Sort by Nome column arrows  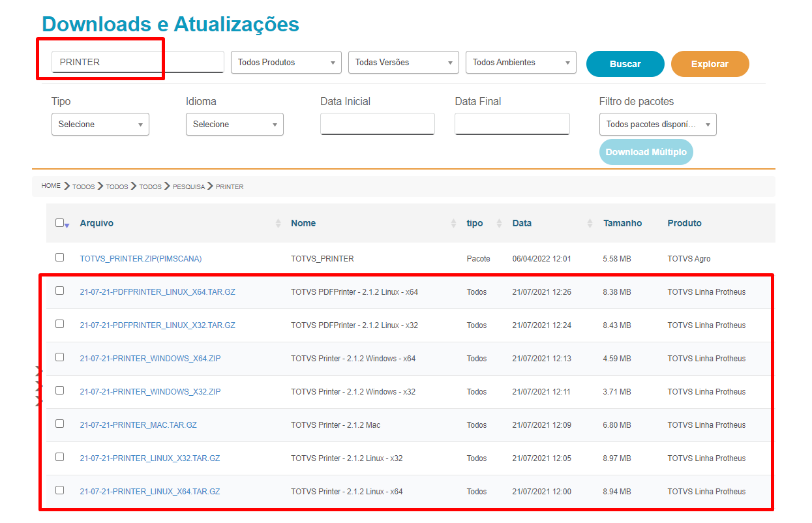point(453,223)
